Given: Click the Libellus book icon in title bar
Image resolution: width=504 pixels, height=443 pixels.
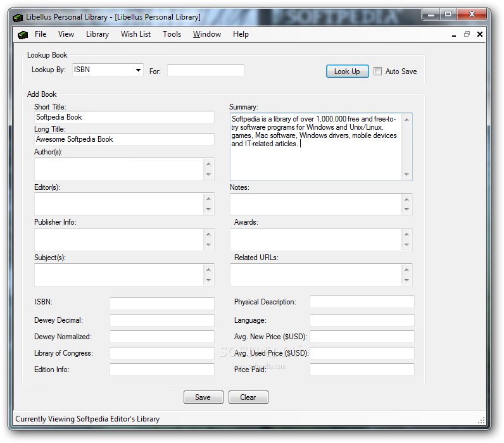Looking at the screenshot, I should [x=18, y=17].
